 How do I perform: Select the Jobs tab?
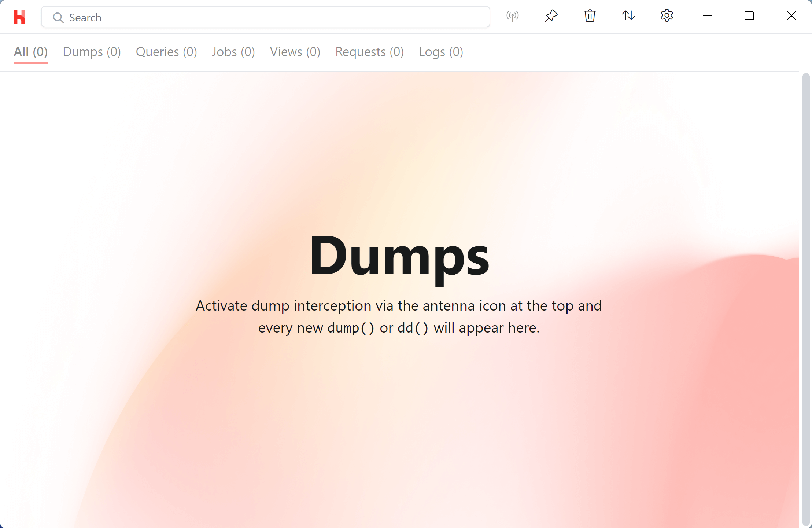coord(233,52)
